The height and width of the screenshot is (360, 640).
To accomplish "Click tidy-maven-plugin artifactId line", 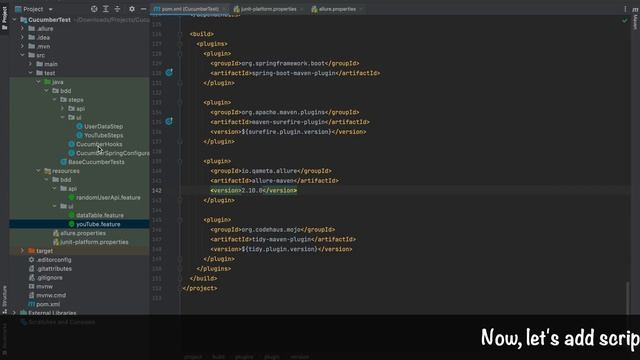I will pos(283,240).
